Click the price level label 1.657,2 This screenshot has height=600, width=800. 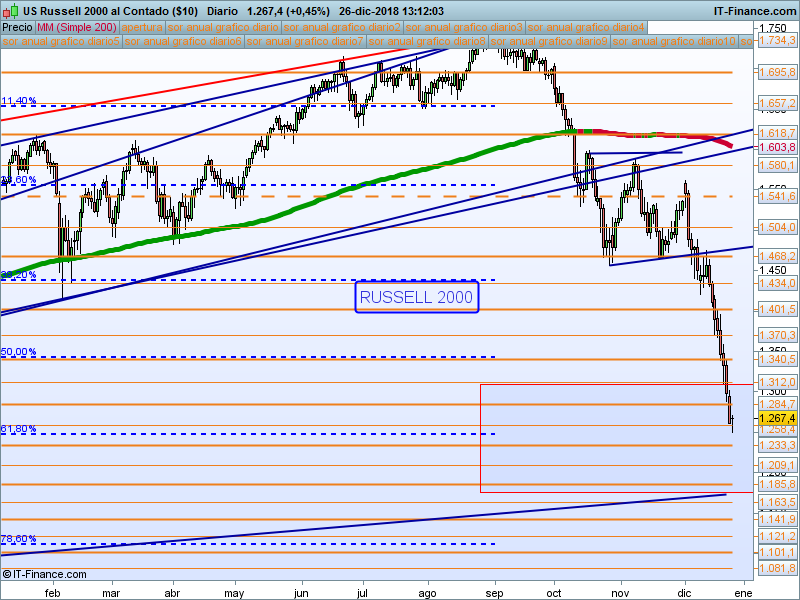[x=777, y=104]
